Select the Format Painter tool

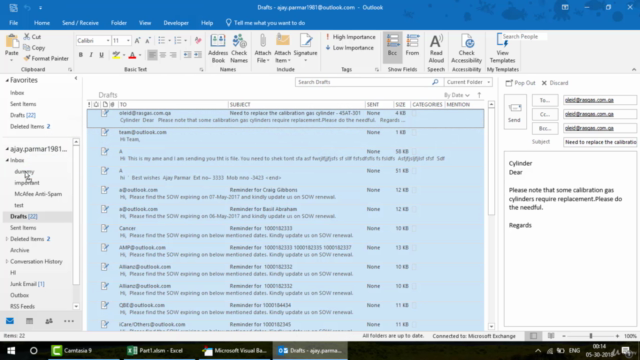(x=46, y=58)
